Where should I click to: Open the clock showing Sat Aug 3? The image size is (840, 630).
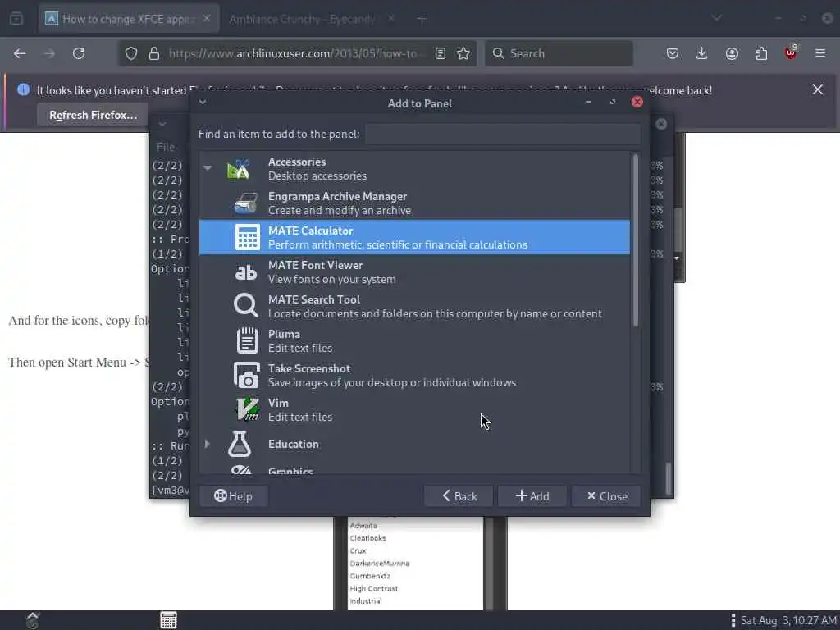coord(788,620)
